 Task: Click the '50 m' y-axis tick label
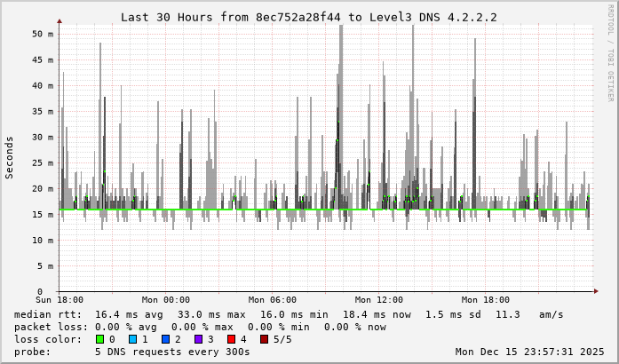pos(43,34)
